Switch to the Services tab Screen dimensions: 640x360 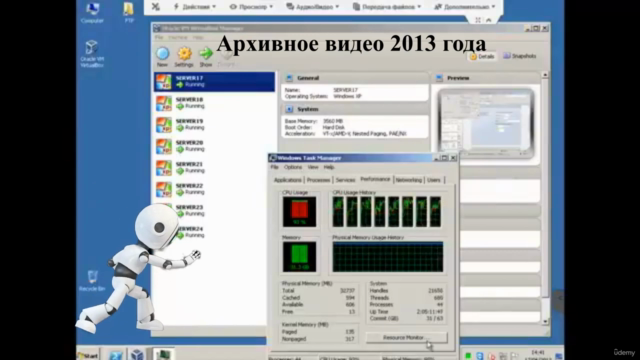(x=345, y=180)
